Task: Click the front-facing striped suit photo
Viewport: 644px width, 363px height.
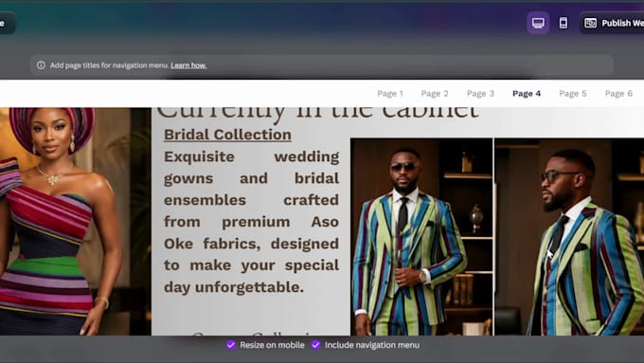Action: [421, 237]
